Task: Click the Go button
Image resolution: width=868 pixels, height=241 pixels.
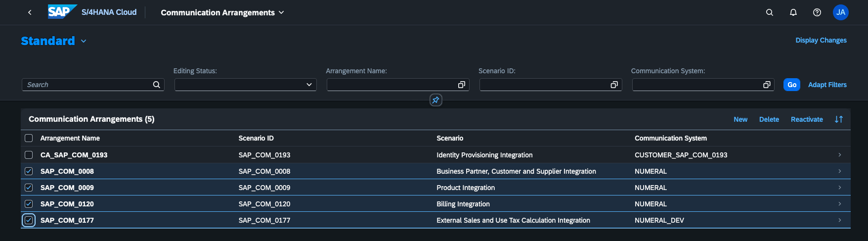Action: click(792, 85)
